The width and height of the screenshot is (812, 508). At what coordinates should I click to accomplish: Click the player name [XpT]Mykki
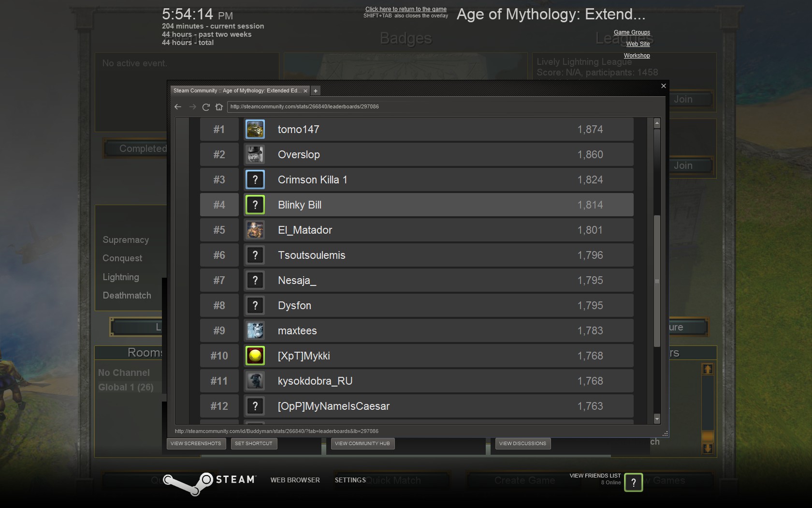click(x=304, y=356)
